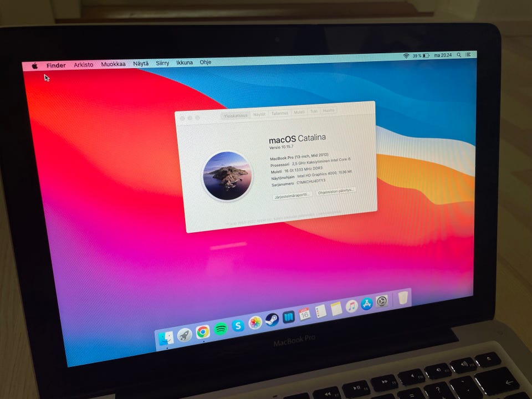Select the Yleiskatsaus tab
The height and width of the screenshot is (399, 532).
tap(236, 116)
